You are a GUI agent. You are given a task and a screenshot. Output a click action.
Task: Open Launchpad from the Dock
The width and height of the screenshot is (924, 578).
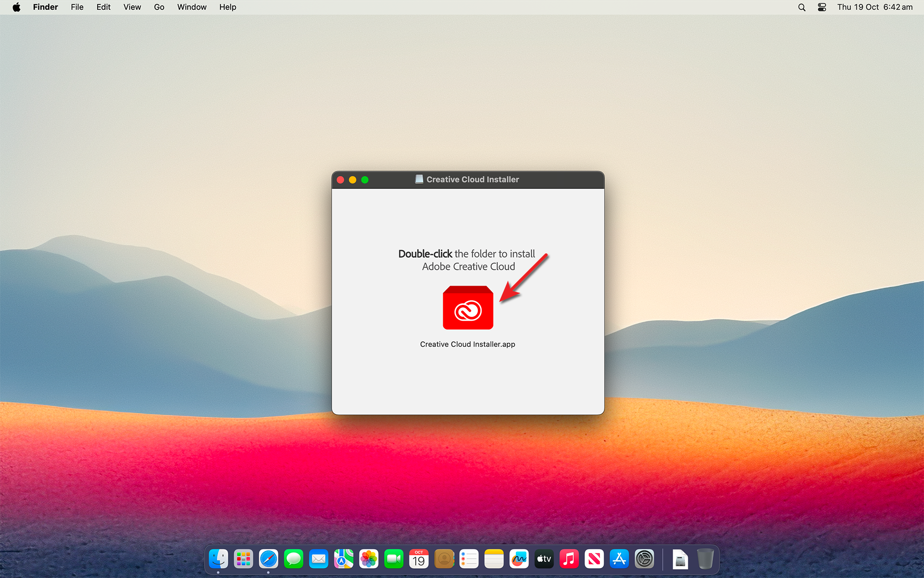pos(244,559)
